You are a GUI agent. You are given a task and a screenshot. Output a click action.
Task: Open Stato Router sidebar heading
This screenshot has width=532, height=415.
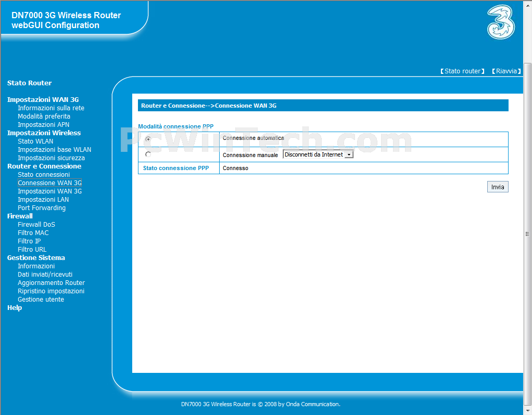click(x=30, y=83)
